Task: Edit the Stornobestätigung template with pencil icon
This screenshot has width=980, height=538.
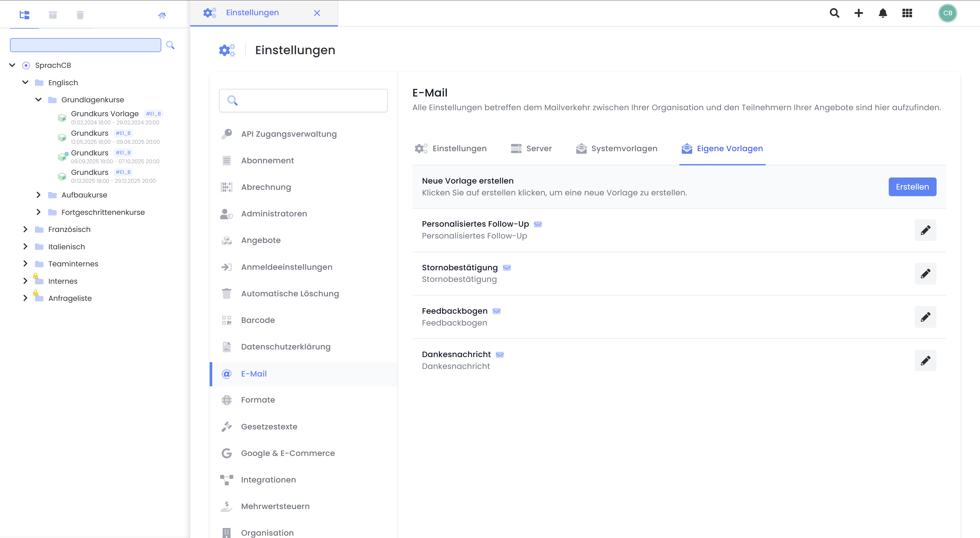Action: [x=925, y=273]
